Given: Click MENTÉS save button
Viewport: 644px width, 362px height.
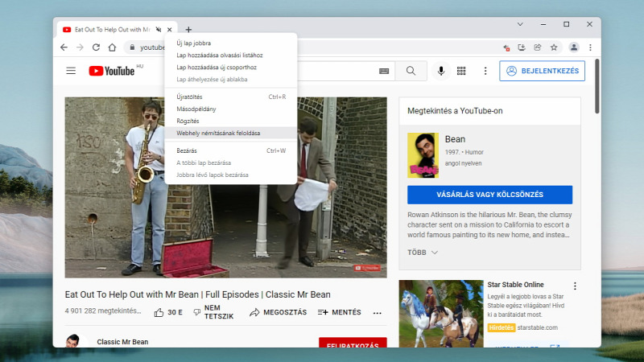Looking at the screenshot, I should [x=339, y=312].
